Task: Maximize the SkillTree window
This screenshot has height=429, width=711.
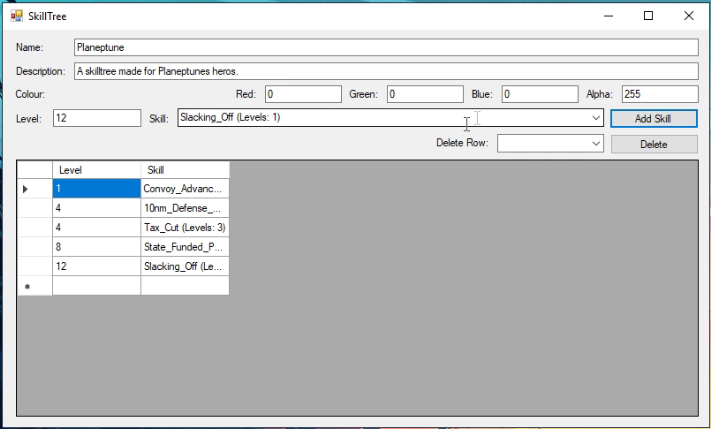Action: [648, 16]
